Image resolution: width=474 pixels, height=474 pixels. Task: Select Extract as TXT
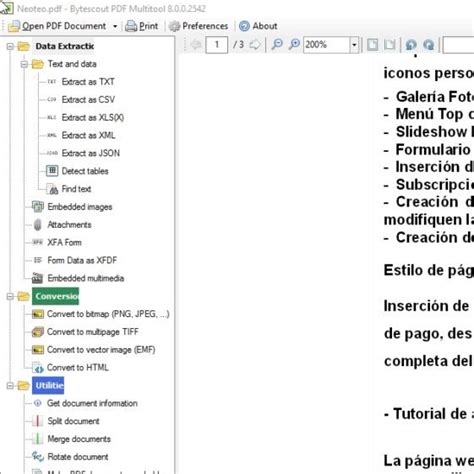(88, 82)
